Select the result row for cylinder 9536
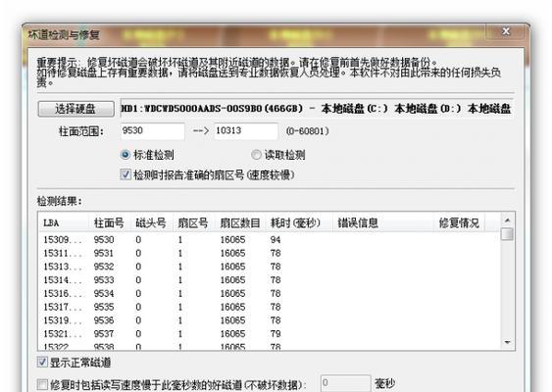 point(270,320)
